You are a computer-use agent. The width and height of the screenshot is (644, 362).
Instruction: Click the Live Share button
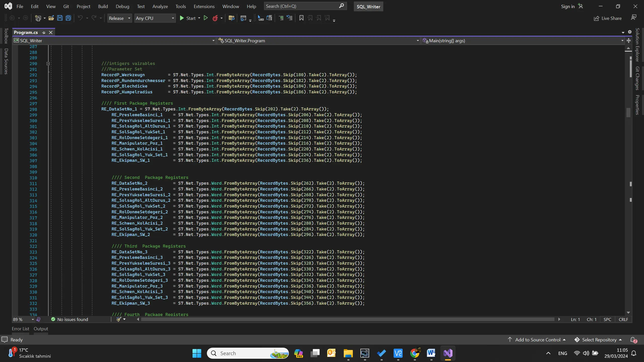[608, 18]
